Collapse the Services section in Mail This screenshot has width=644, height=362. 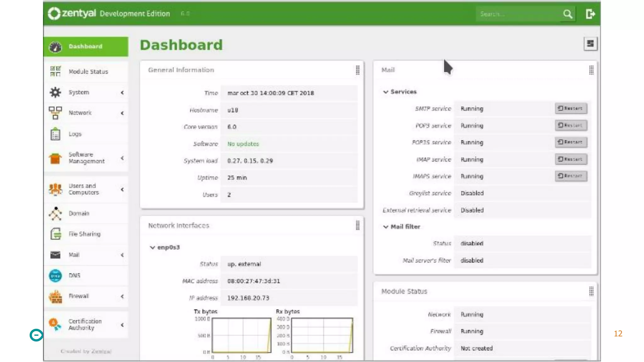click(x=386, y=92)
